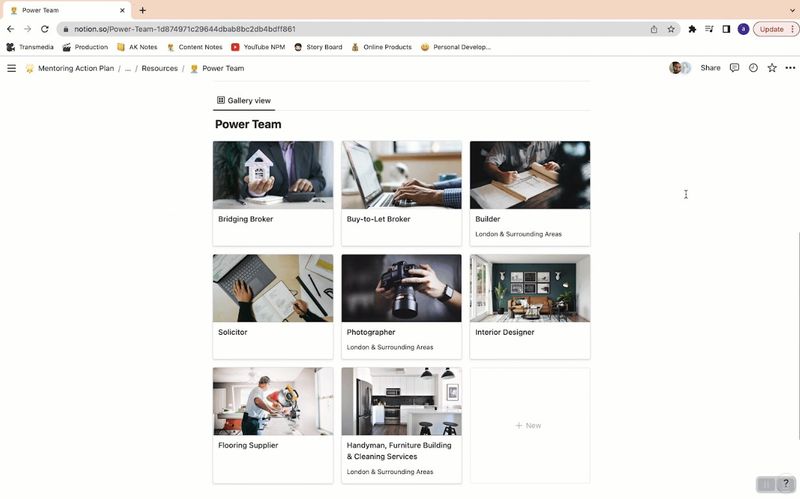
Task: Toggle the browser side panel
Action: [x=726, y=29]
